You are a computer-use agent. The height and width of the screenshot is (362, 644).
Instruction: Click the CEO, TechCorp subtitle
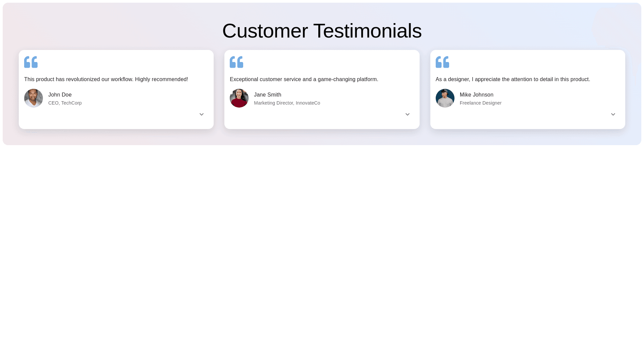pyautogui.click(x=65, y=103)
